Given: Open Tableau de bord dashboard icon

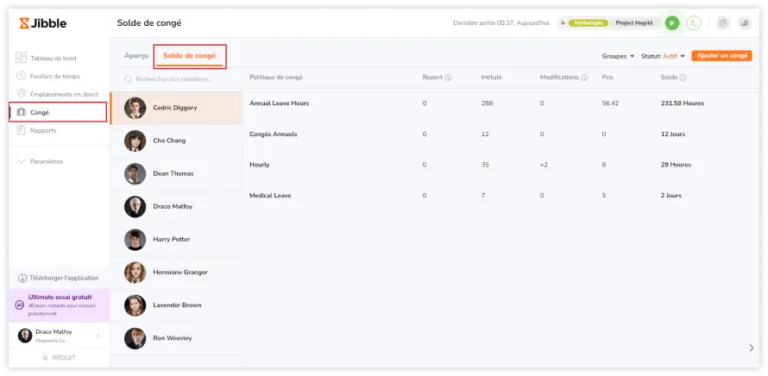Looking at the screenshot, I should [21, 58].
